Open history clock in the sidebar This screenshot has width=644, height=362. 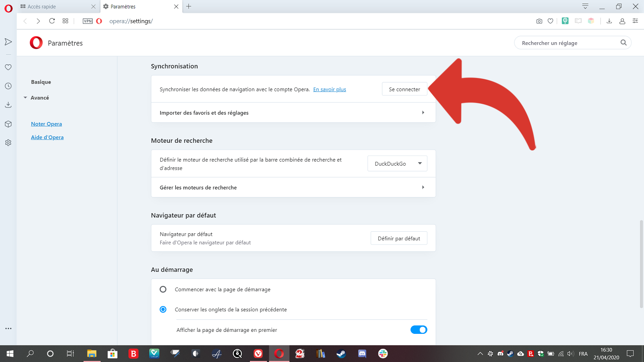tap(8, 86)
